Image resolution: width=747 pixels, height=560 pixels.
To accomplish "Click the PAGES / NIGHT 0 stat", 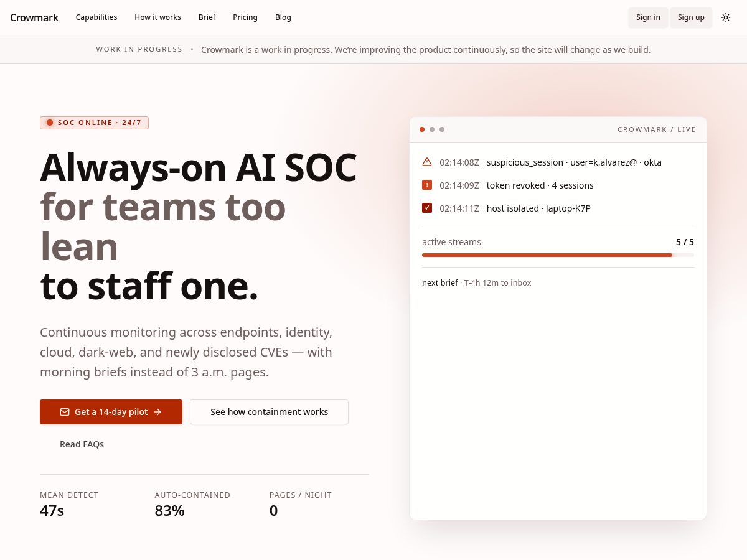I will point(301,505).
